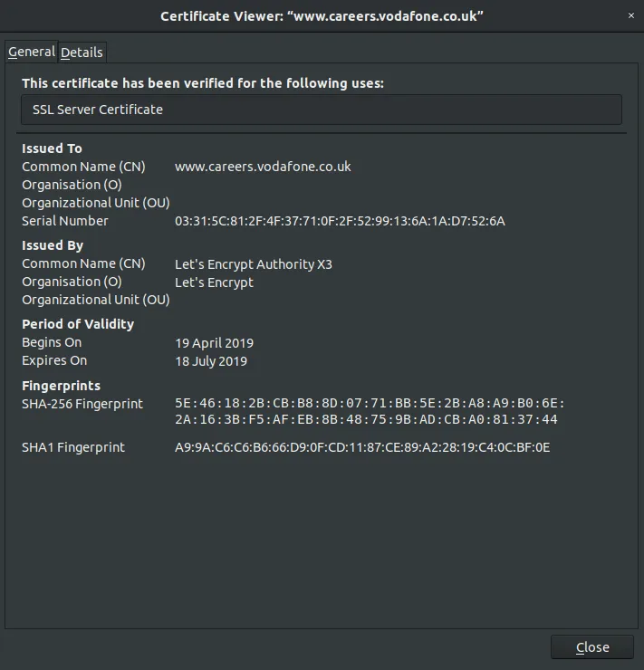Viewport: 644px width, 670px height.
Task: Click the www.careers.vodafone.co.uk common name value
Action: tap(263, 167)
